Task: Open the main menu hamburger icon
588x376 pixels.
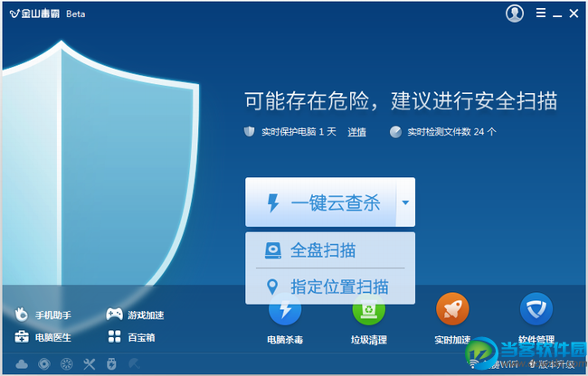Action: click(540, 14)
